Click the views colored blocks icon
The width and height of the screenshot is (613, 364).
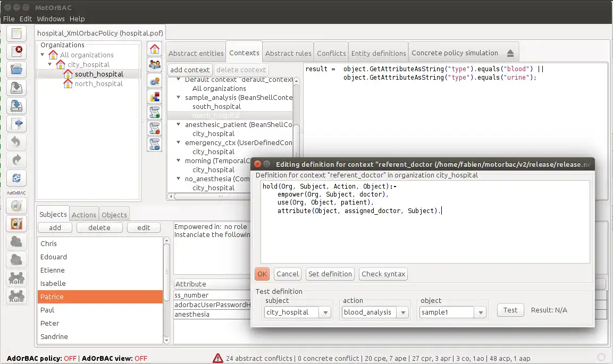(154, 97)
